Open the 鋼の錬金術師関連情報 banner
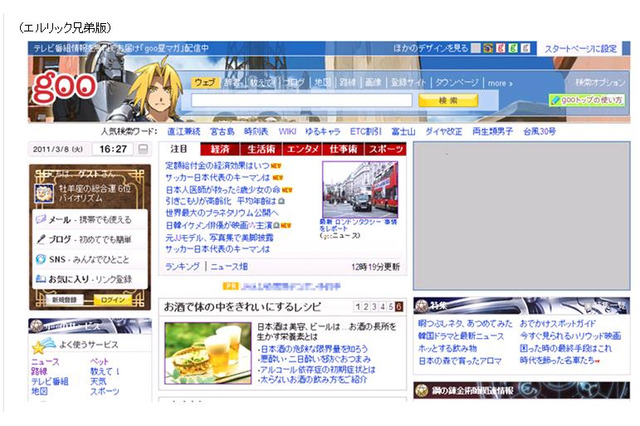 (x=522, y=390)
